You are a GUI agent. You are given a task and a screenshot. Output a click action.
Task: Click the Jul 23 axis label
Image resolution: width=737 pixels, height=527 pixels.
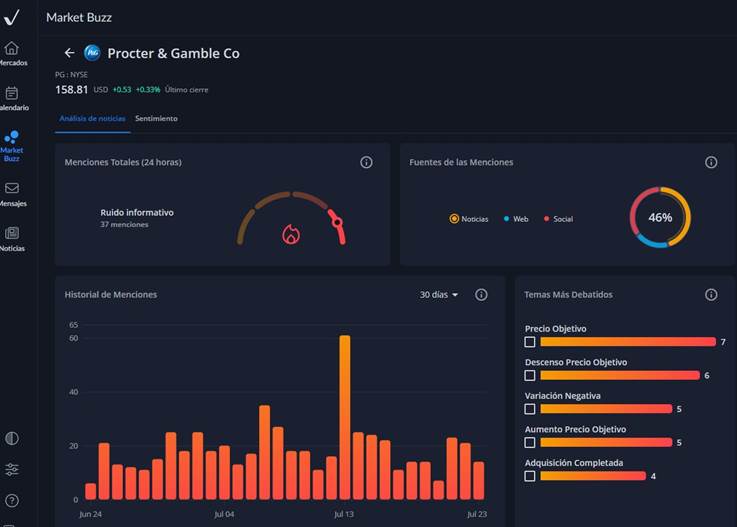[477, 514]
